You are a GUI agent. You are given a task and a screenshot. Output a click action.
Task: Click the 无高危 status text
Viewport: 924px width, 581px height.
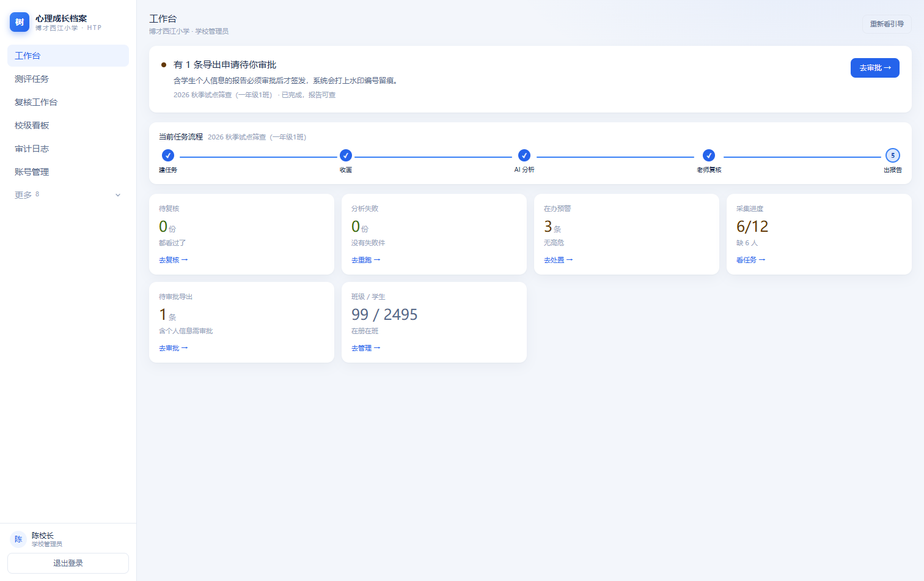point(554,243)
